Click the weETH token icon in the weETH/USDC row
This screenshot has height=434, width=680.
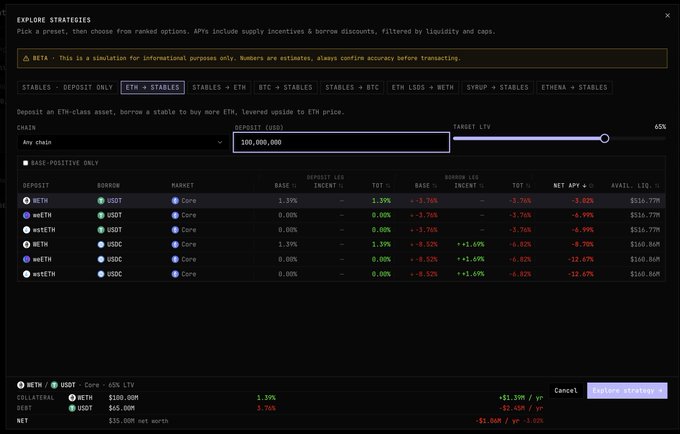click(x=26, y=259)
